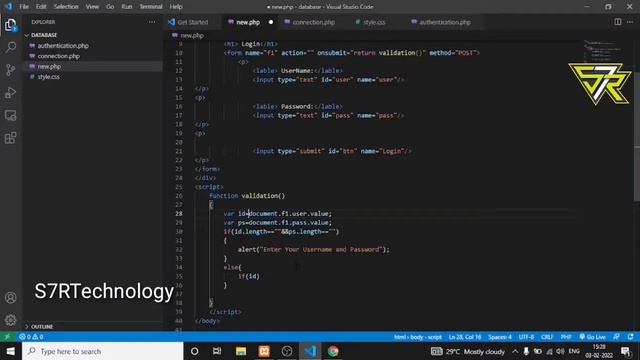The width and height of the screenshot is (640, 360).
Task: Click the unsaved dot on new.php tab
Action: (x=271, y=22)
